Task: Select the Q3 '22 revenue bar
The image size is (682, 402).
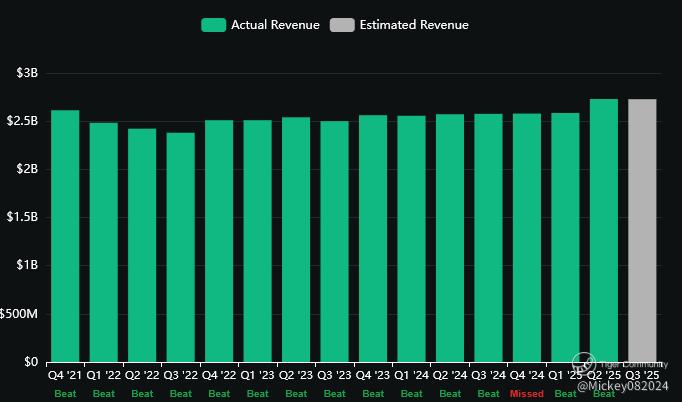Action: pyautogui.click(x=181, y=247)
